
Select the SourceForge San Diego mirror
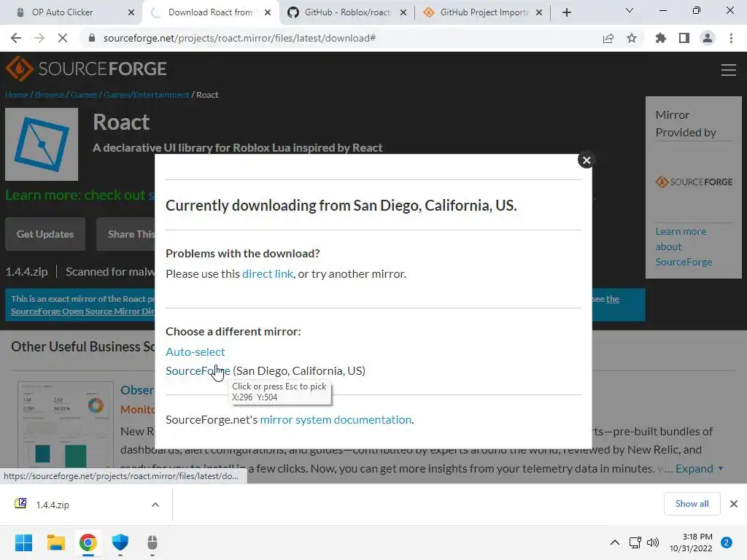(198, 371)
